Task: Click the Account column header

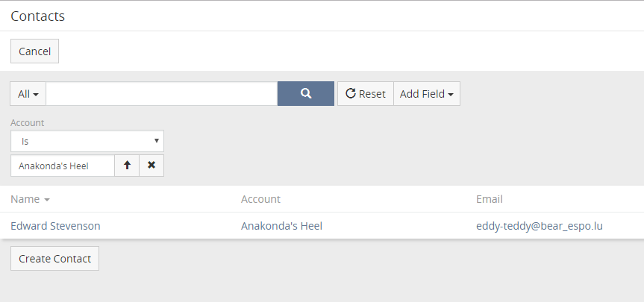Action: pos(260,199)
